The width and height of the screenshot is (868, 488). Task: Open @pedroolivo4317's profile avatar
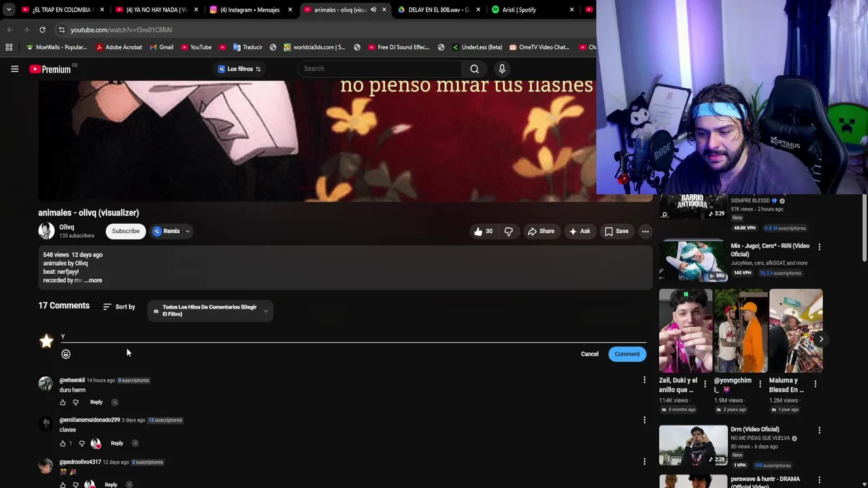[x=45, y=466]
